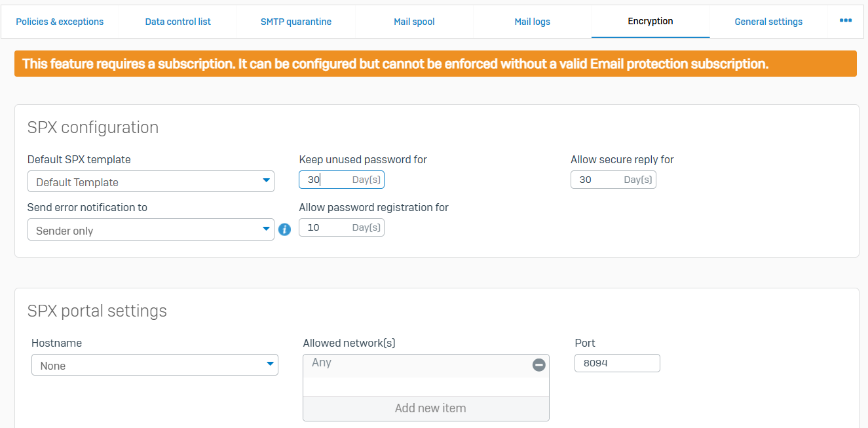Open the more tabs ellipsis menu

point(846,21)
